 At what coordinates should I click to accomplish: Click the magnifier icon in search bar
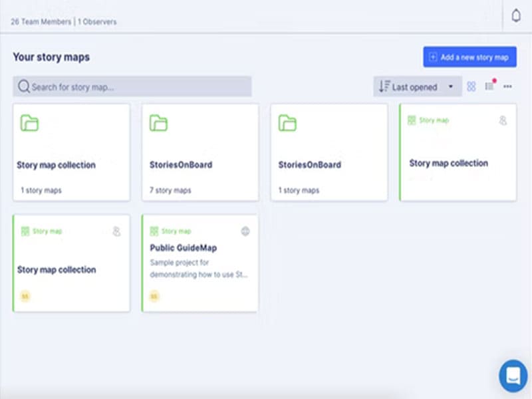click(x=24, y=86)
